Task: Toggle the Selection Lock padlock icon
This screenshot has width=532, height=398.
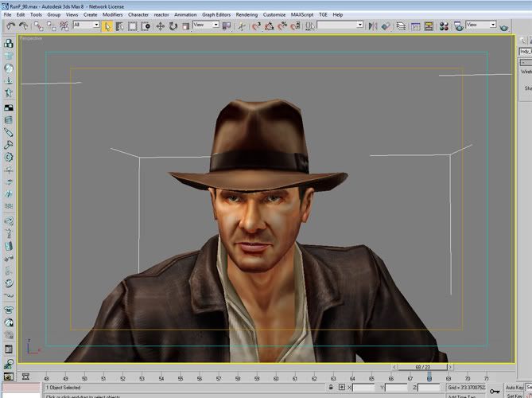Action: click(331, 387)
